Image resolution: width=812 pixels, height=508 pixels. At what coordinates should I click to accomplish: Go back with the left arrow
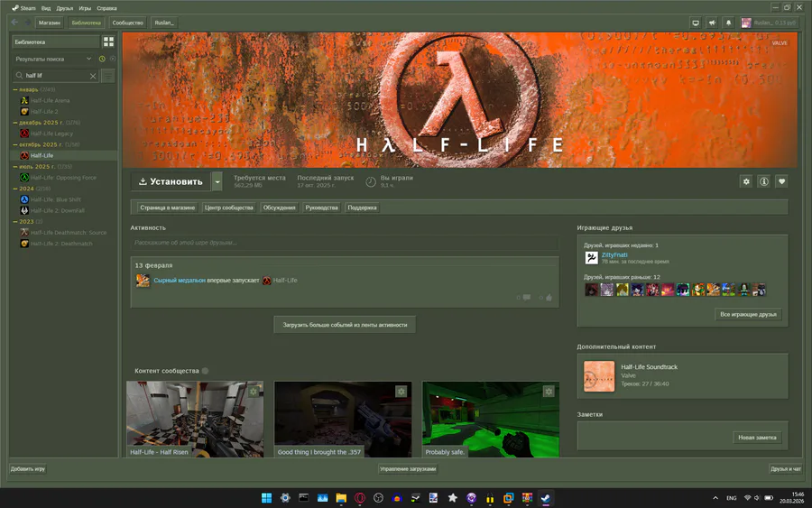(14, 23)
